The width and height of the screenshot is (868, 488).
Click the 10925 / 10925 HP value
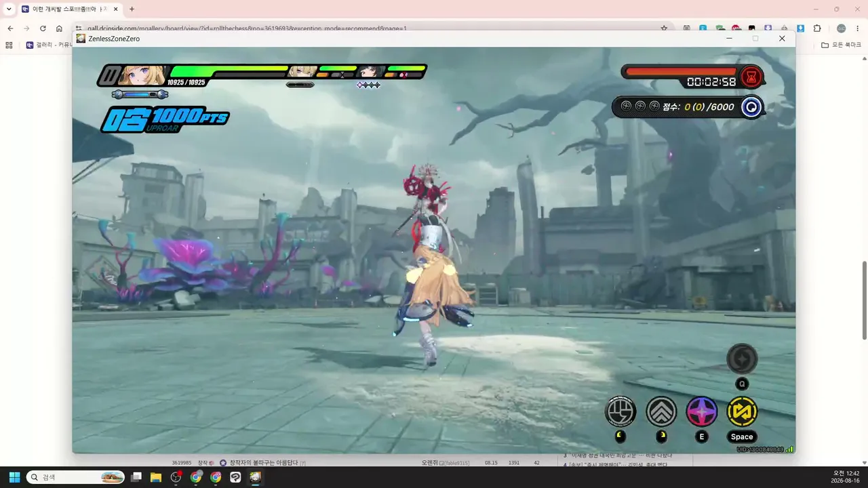pyautogui.click(x=186, y=83)
